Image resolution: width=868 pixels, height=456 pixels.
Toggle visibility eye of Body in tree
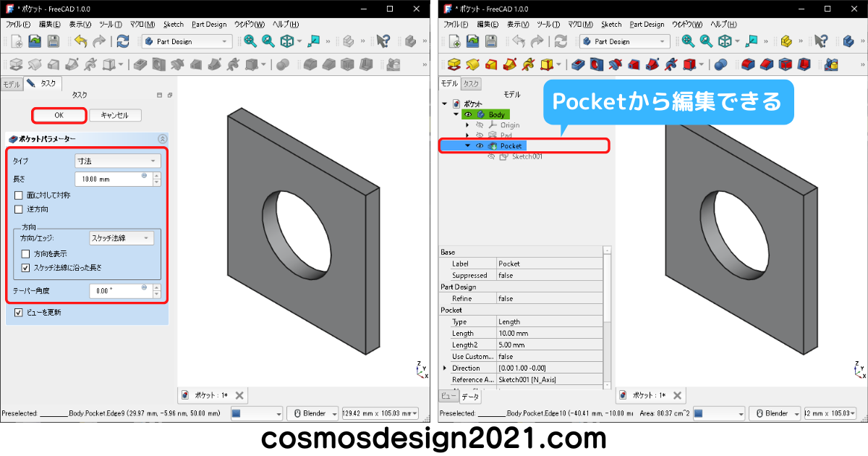468,114
